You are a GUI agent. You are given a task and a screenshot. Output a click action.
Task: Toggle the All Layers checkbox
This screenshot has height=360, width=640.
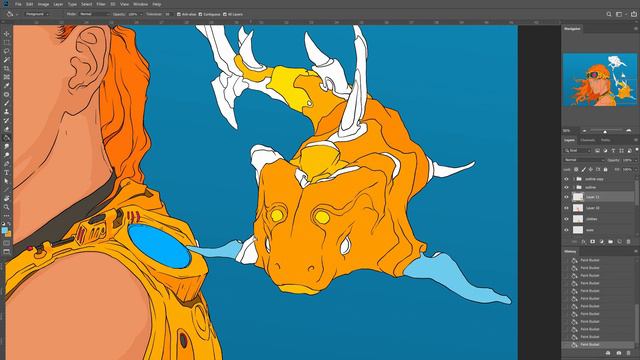click(224, 14)
